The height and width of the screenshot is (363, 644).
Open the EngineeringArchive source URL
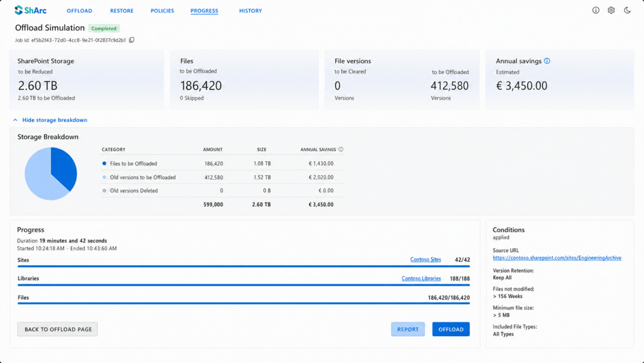(x=557, y=258)
